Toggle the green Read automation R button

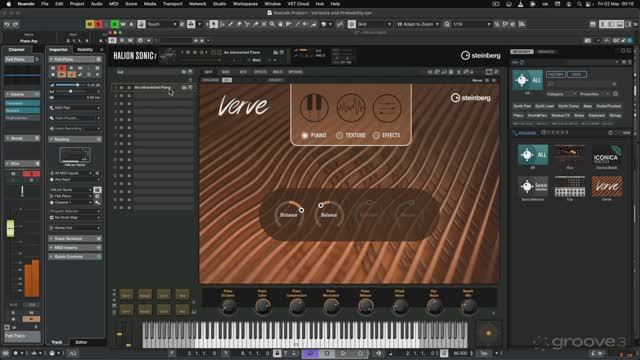[115, 24]
